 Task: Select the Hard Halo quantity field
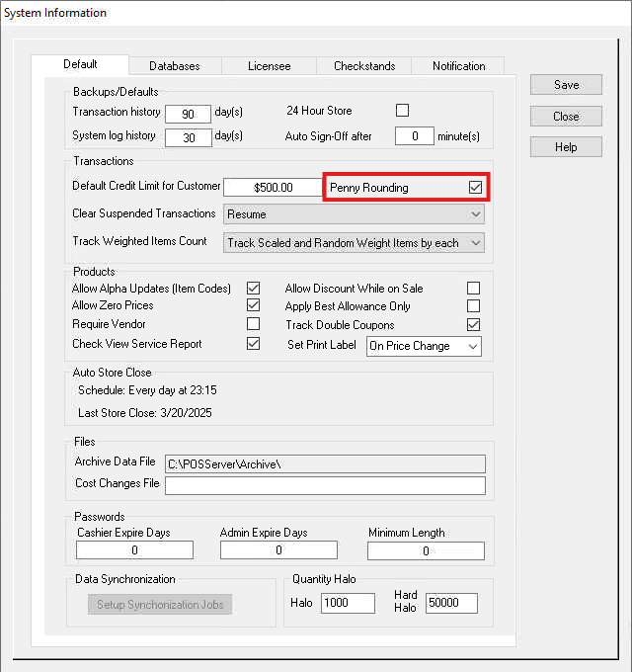(451, 603)
